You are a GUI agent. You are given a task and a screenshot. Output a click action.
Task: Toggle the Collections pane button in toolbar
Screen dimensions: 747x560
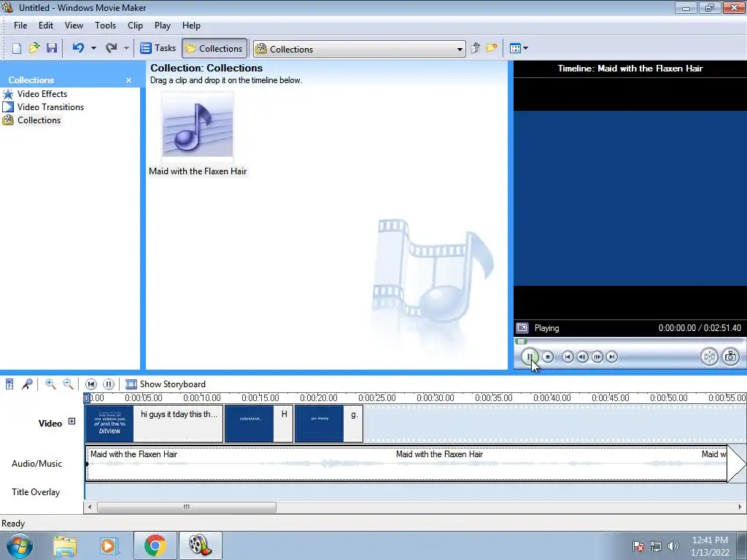point(214,48)
